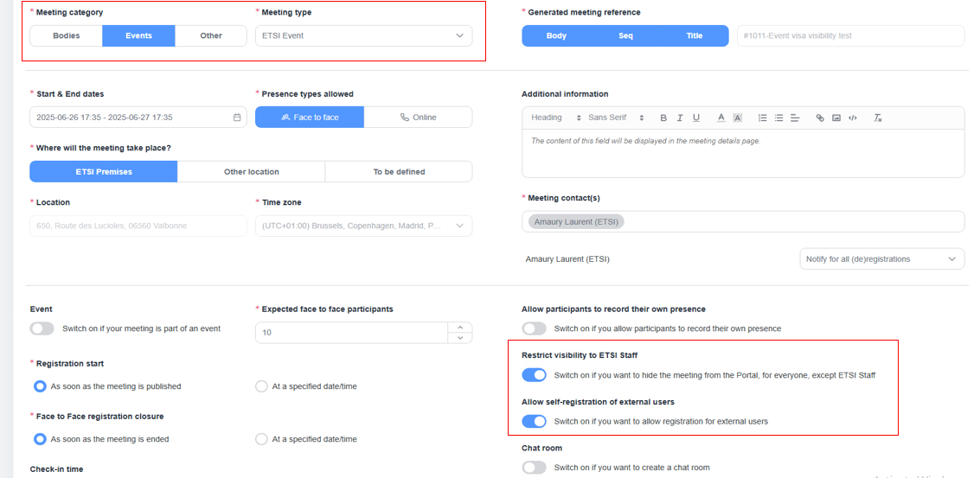Clear formatting with the Tx icon
Viewport: 980px width, 478px height.
(877, 118)
